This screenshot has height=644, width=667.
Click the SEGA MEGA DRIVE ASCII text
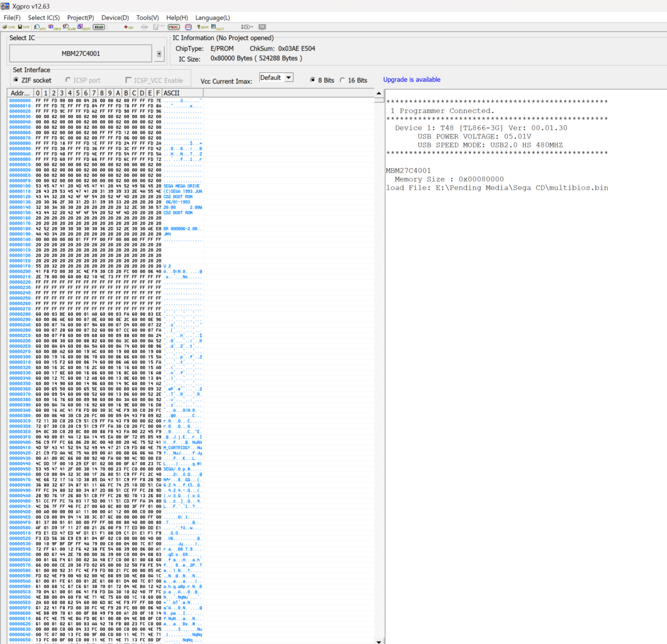pos(182,186)
